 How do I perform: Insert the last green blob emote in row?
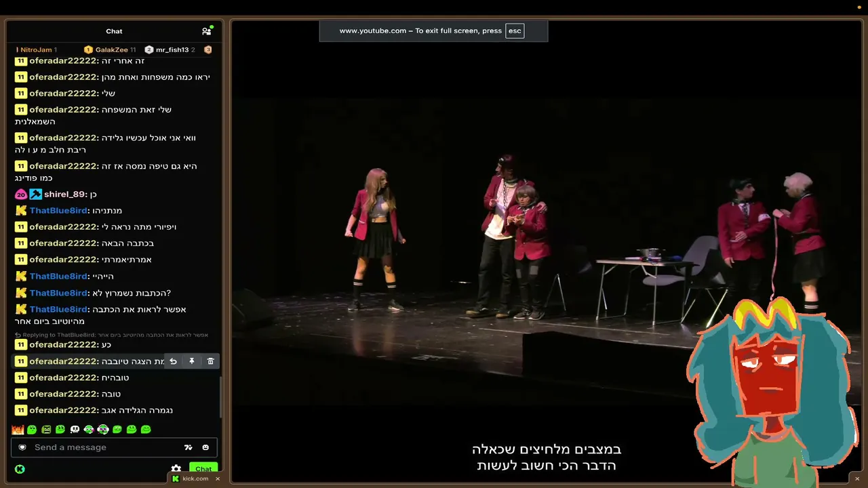(146, 429)
